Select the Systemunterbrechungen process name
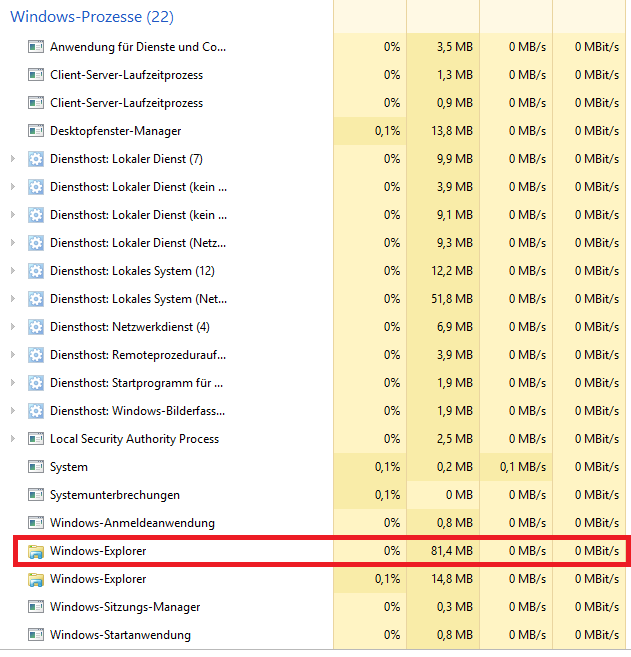This screenshot has width=631, height=657. click(115, 495)
